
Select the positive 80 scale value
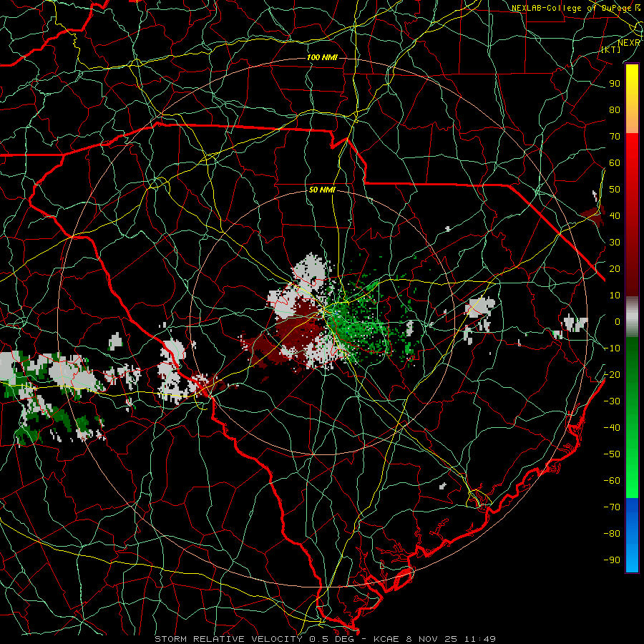(x=615, y=109)
